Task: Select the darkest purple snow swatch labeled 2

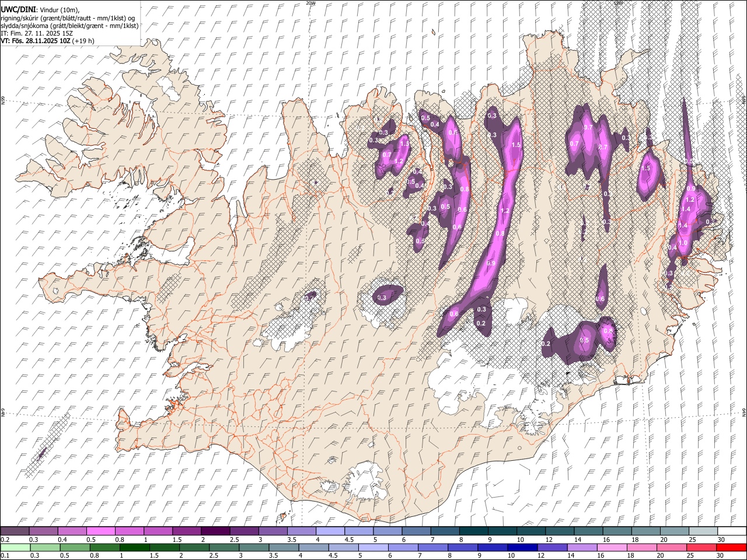Action: (215, 531)
